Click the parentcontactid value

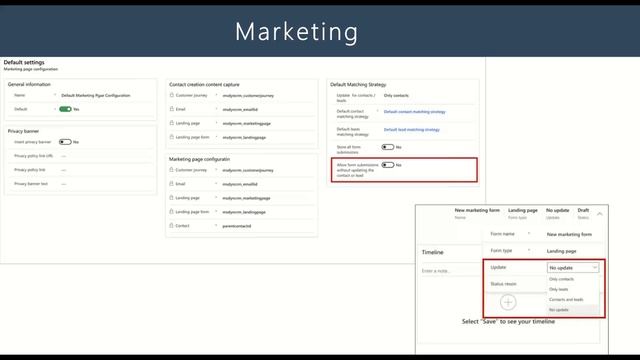pyautogui.click(x=237, y=226)
